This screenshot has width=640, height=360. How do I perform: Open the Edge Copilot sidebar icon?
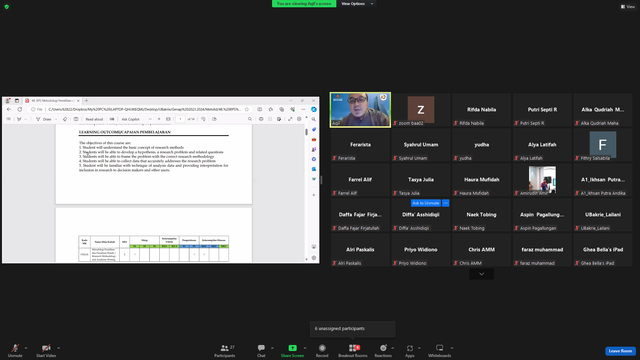click(313, 109)
